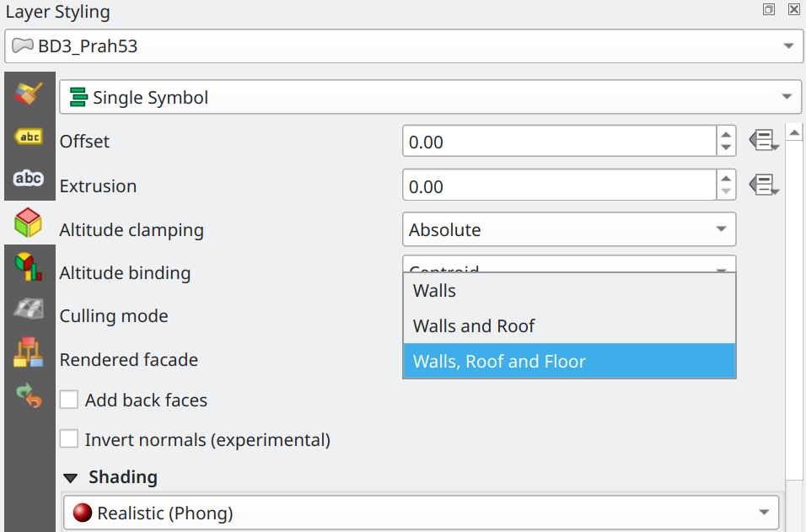Open the Variables tab icon in sidebar

28,352
